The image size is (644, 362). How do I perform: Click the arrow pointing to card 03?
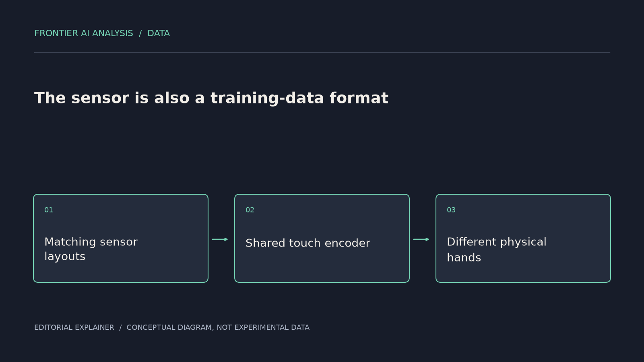(421, 239)
